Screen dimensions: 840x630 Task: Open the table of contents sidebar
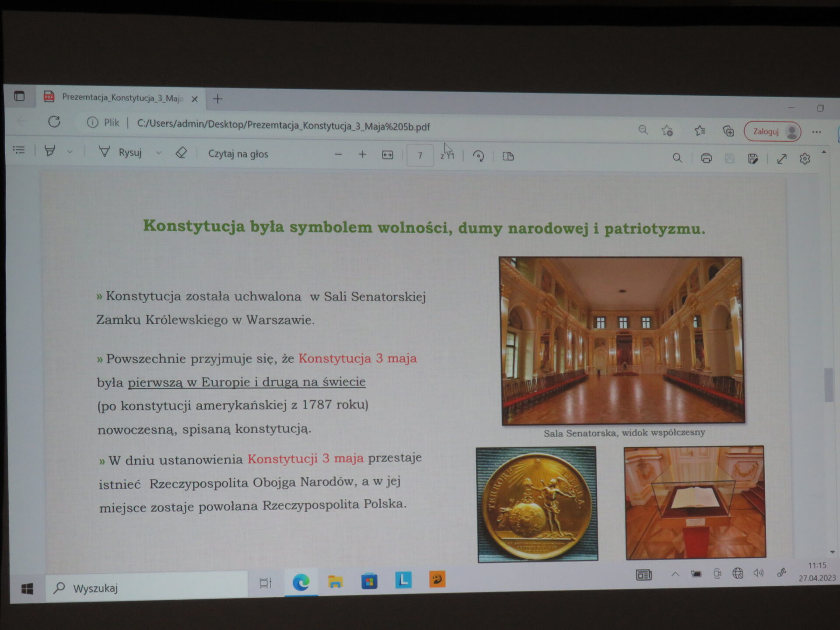pos(19,150)
